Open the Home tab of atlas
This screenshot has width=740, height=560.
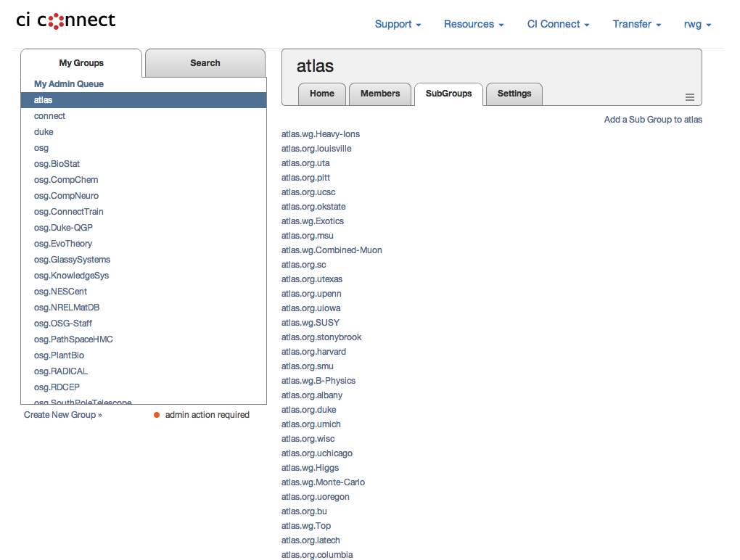tap(322, 94)
